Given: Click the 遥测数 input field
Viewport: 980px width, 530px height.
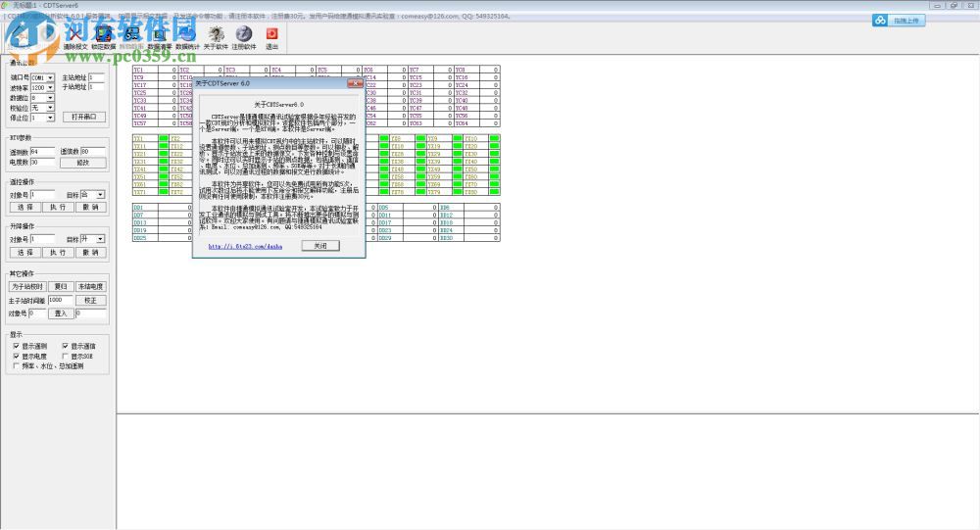Looking at the screenshot, I should tap(42, 152).
